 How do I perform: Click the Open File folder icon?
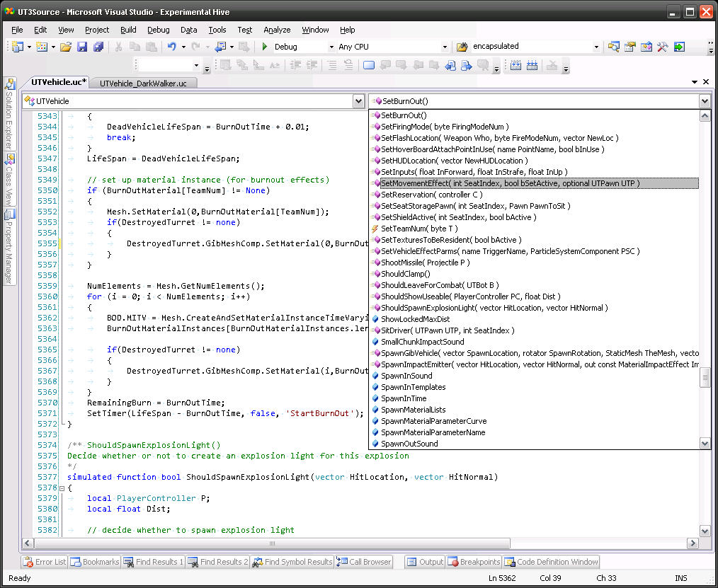click(66, 47)
